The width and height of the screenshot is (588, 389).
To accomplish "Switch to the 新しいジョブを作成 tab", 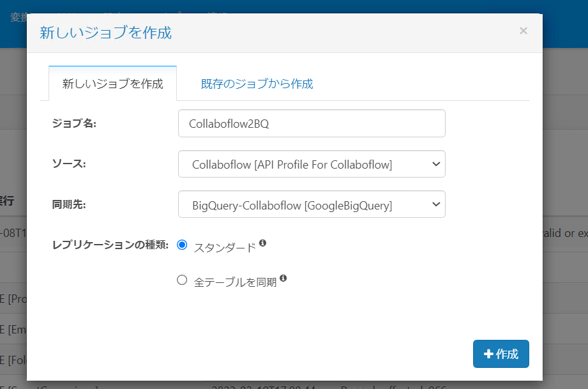I will [x=112, y=84].
